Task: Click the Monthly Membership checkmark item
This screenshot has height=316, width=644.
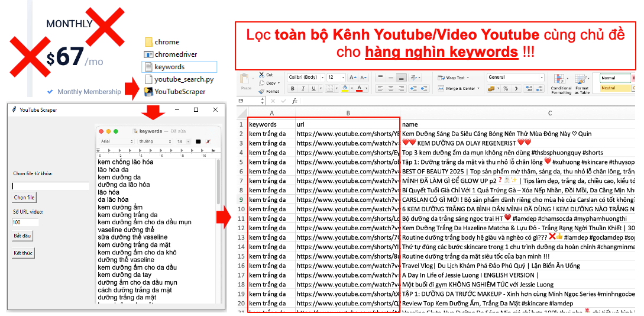Action: click(84, 92)
